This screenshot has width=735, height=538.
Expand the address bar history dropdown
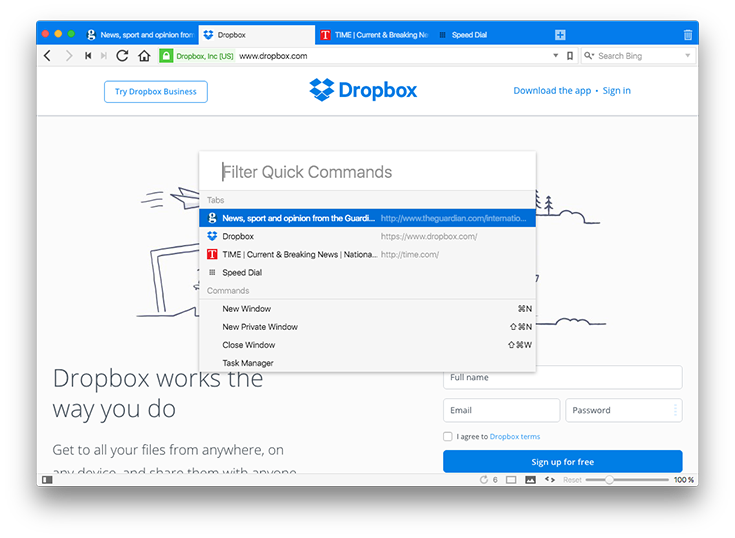pos(555,56)
